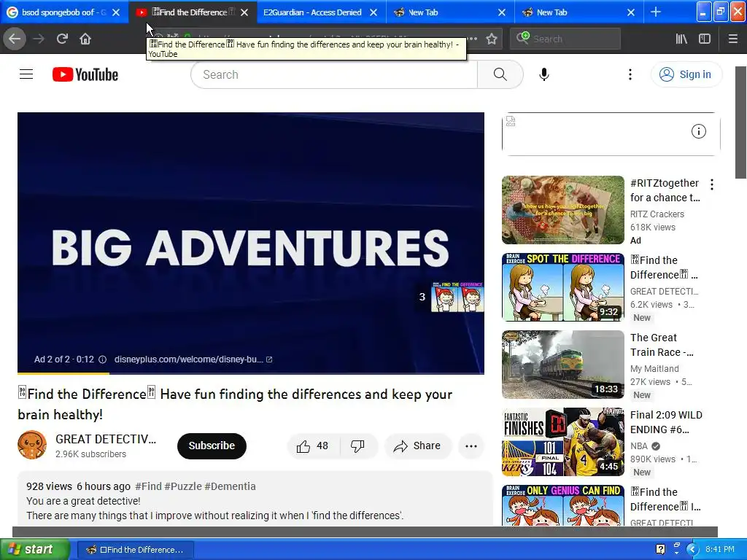Image resolution: width=747 pixels, height=560 pixels.
Task: Bookmark this page with the star icon
Action: 492,39
